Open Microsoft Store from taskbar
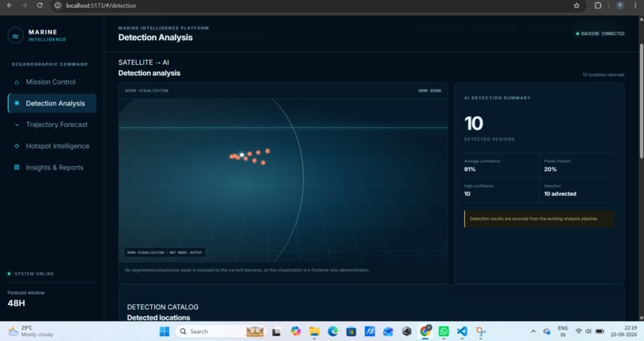This screenshot has height=341, width=644. point(351,331)
